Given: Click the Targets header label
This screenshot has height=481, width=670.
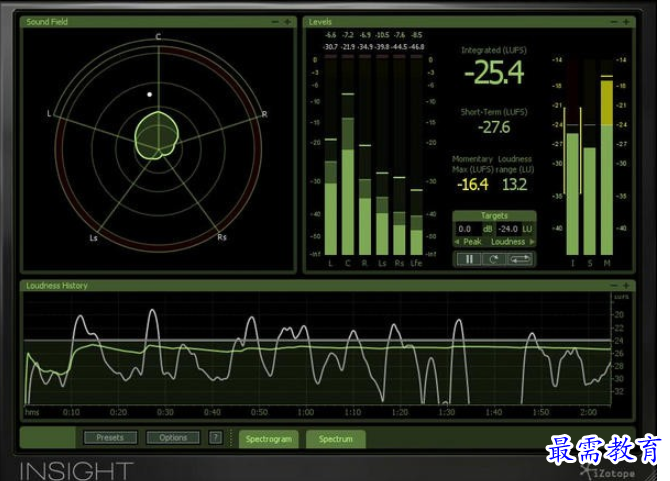Looking at the screenshot, I should point(494,215).
